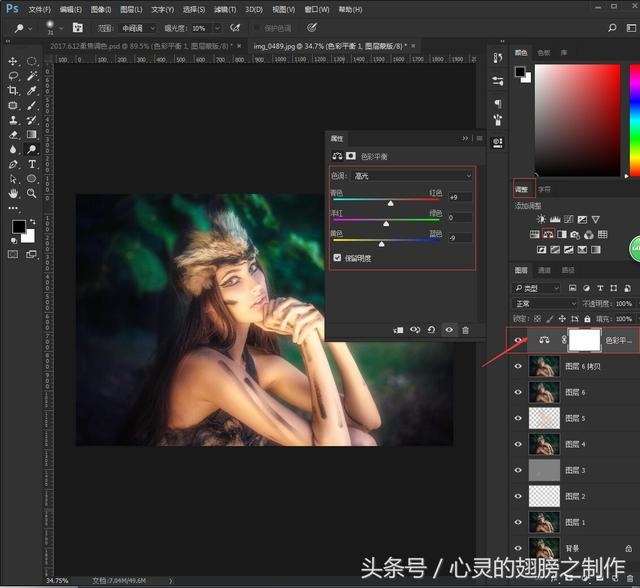Select the Elliptical Marquee tool

coord(31,61)
